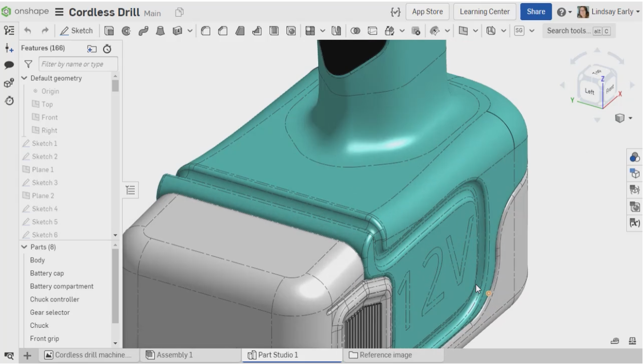Open the Help menu dropdown
This screenshot has height=364, width=643.
(564, 12)
